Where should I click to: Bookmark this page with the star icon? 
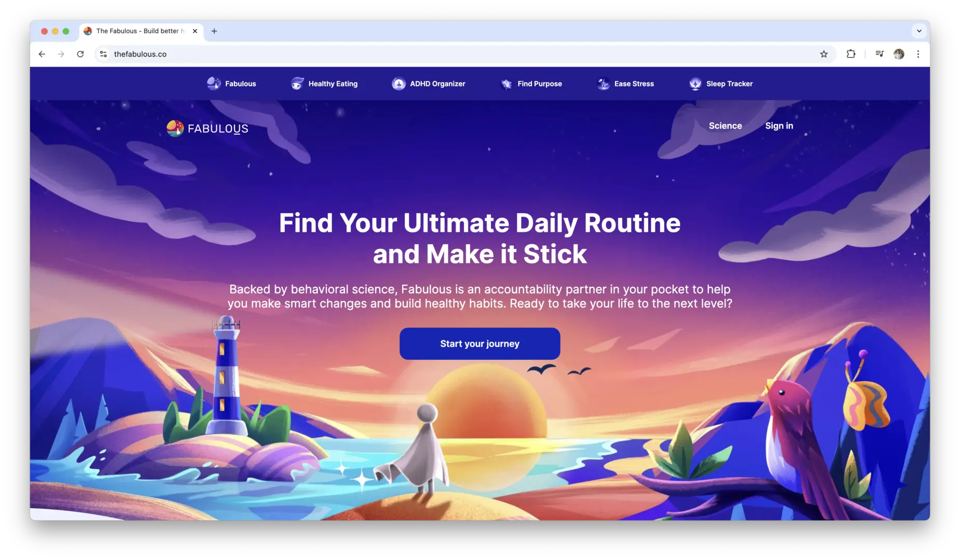824,54
